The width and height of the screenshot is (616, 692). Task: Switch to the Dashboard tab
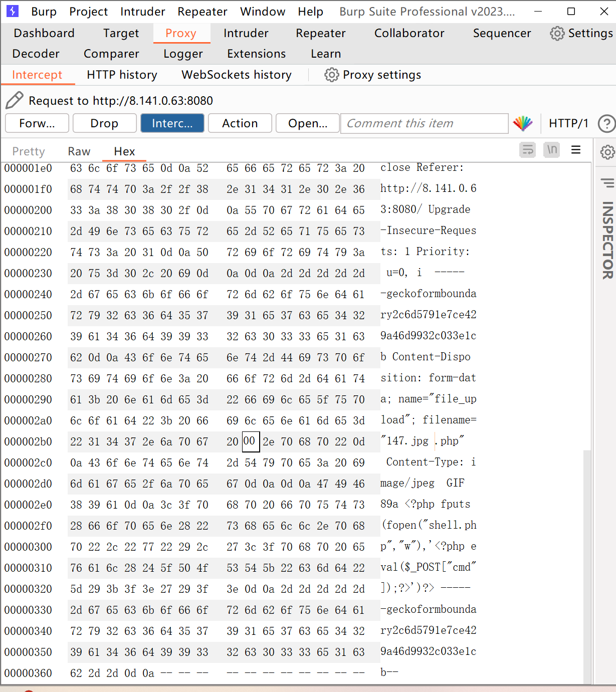click(x=44, y=33)
